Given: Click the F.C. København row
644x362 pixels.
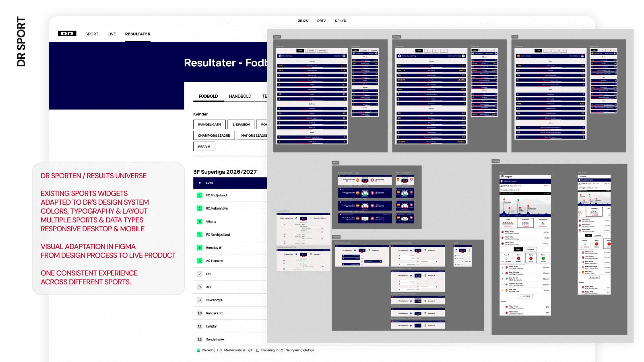Looking at the screenshot, I should (x=230, y=208).
